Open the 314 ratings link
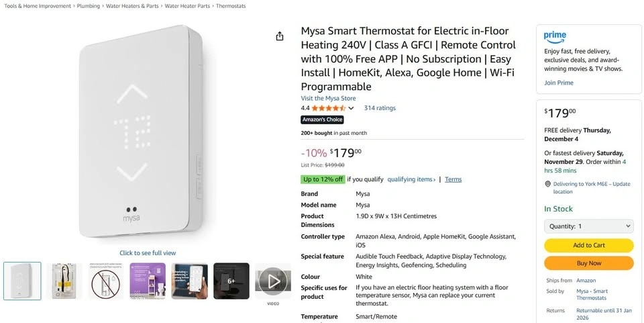 (380, 108)
